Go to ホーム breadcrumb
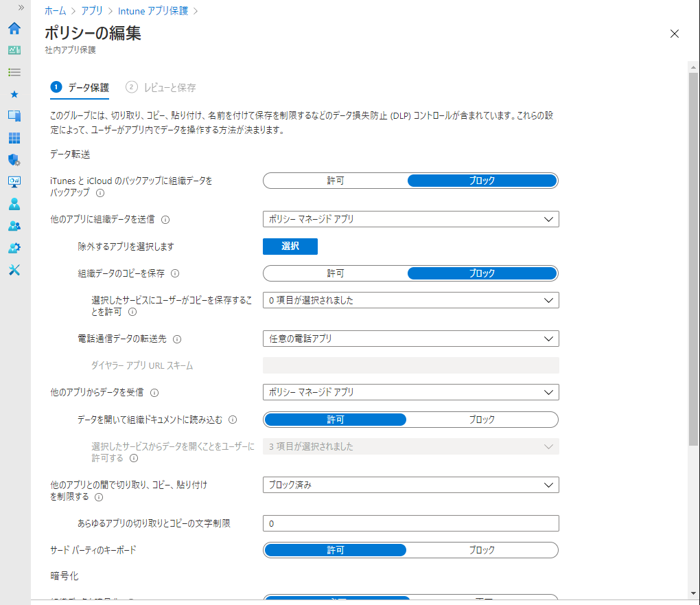The image size is (700, 605). (x=56, y=11)
